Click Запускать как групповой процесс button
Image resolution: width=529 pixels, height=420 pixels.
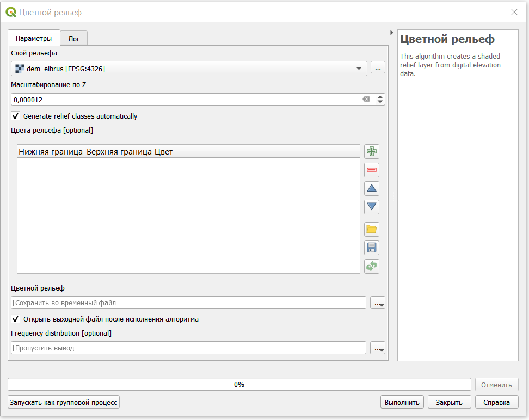64,402
